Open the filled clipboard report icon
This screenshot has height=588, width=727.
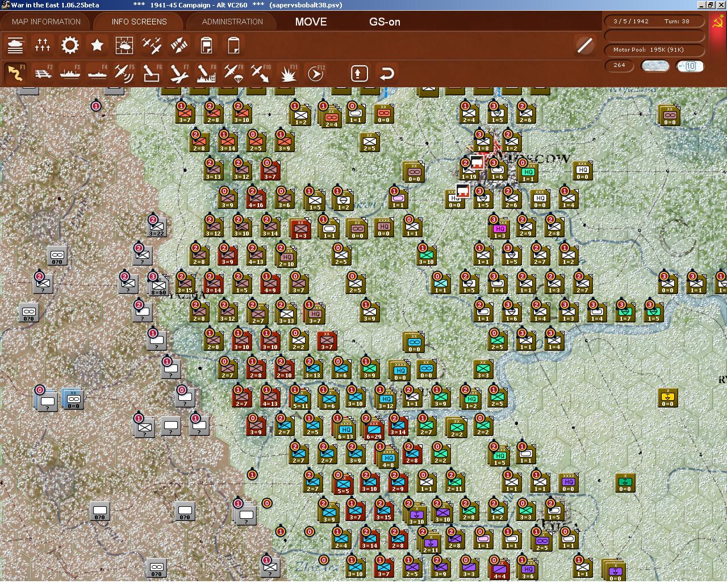(206, 45)
